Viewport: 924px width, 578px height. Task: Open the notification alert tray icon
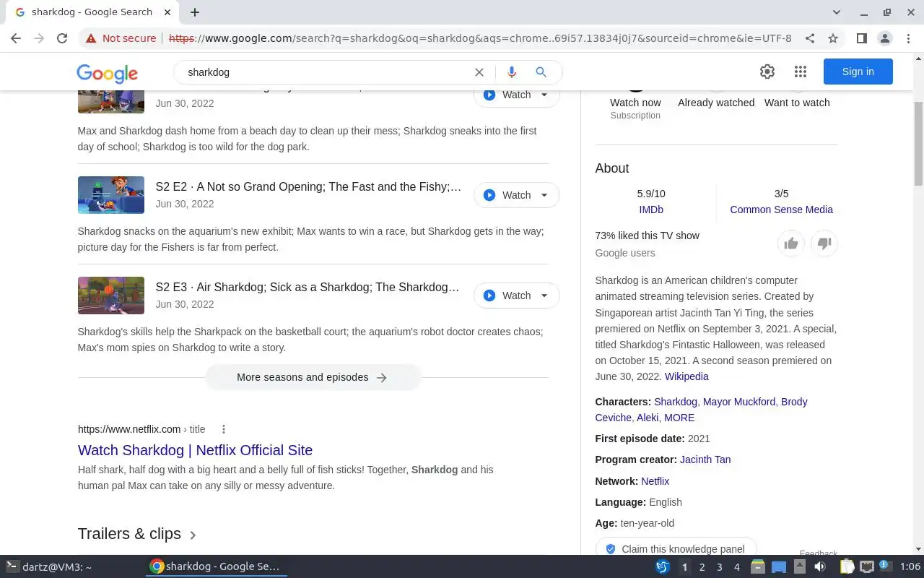point(885,567)
